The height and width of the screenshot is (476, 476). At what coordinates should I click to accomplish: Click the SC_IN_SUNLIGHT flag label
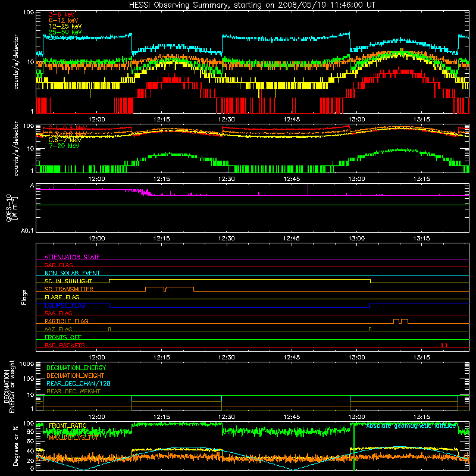click(68, 281)
